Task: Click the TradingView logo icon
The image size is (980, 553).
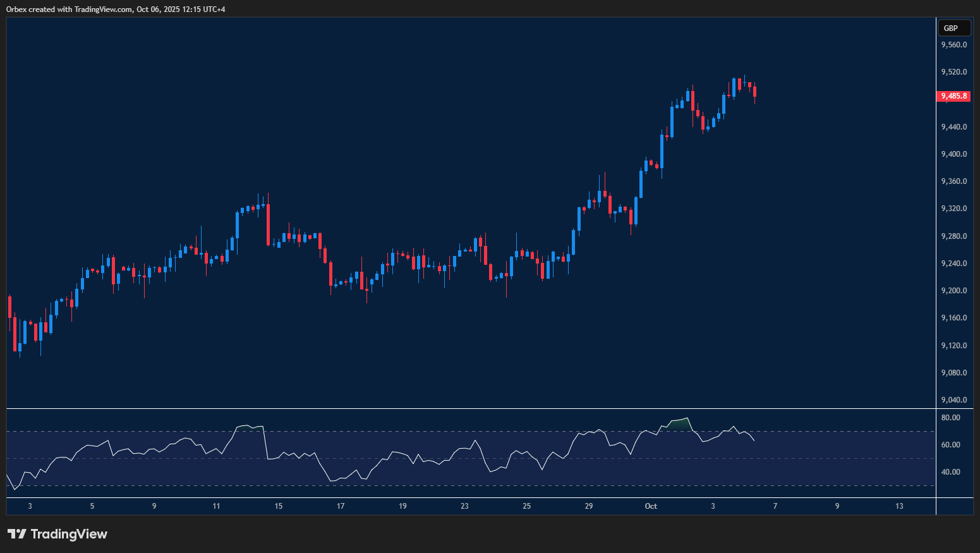Action: click(16, 534)
